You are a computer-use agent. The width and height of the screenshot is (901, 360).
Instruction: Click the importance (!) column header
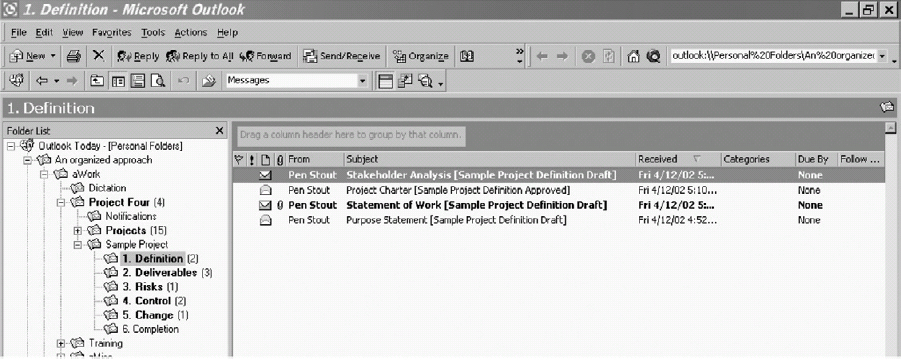pyautogui.click(x=252, y=159)
